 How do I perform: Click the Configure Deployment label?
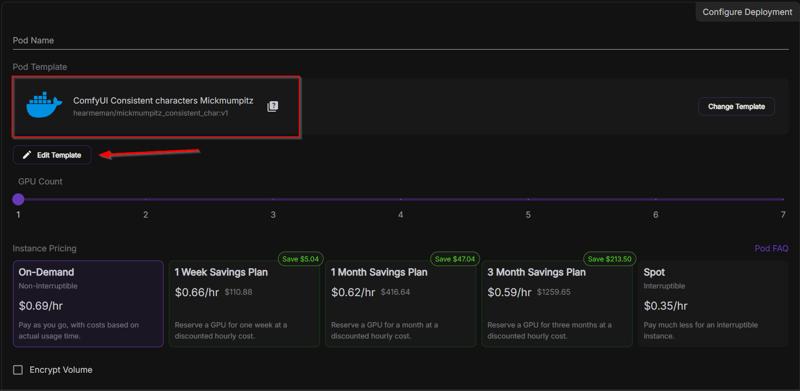click(747, 12)
